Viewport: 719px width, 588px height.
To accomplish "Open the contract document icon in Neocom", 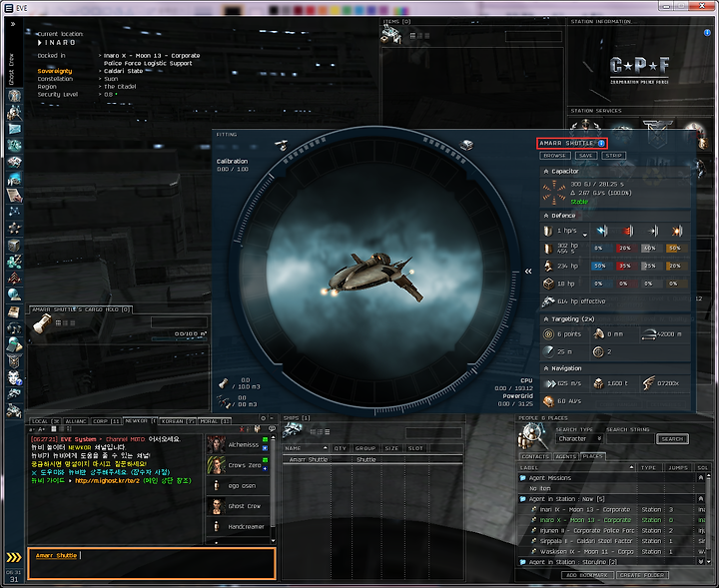I will [15, 196].
